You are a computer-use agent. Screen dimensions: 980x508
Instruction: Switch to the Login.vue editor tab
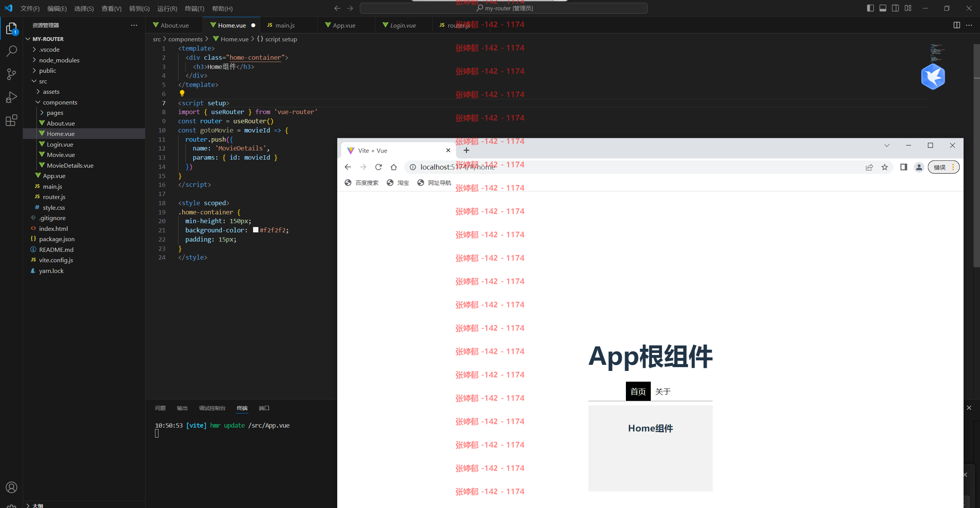pyautogui.click(x=403, y=25)
